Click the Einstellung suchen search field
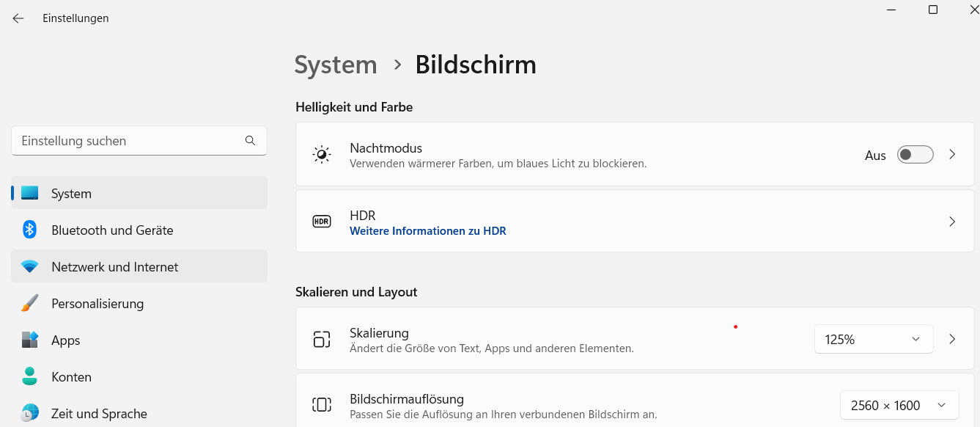Image resolution: width=980 pixels, height=427 pixels. tap(128, 141)
